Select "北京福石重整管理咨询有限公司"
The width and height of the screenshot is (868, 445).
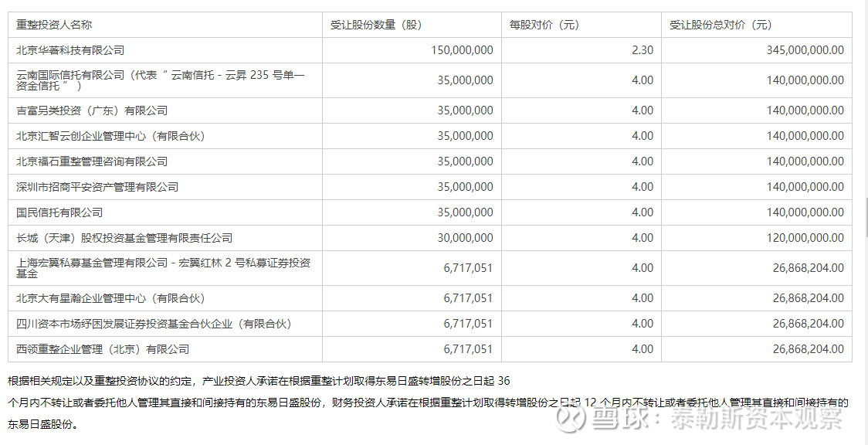click(92, 161)
